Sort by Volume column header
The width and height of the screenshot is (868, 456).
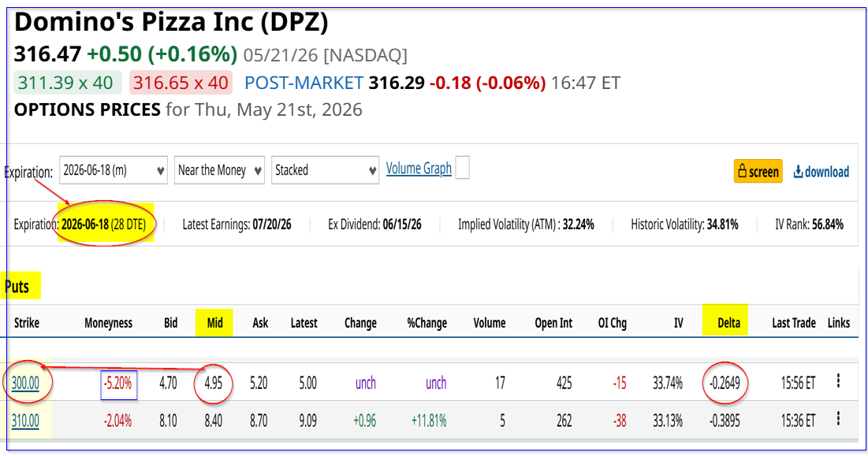point(490,323)
